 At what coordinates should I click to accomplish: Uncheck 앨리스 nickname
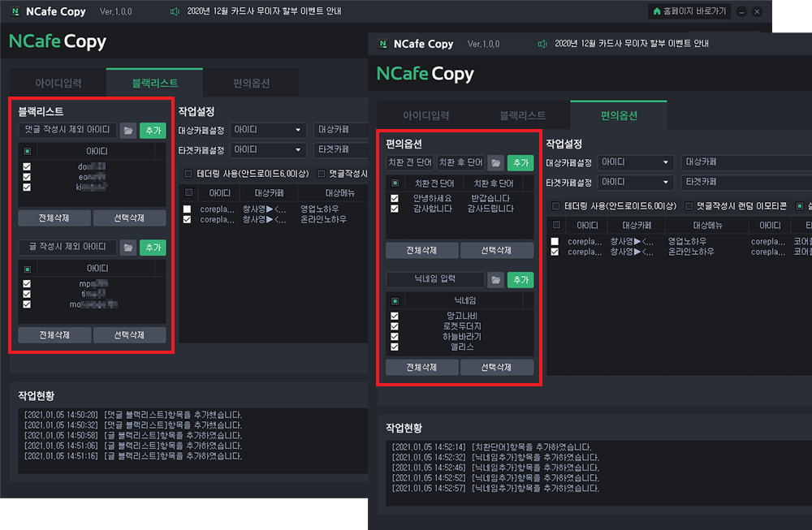[x=395, y=347]
